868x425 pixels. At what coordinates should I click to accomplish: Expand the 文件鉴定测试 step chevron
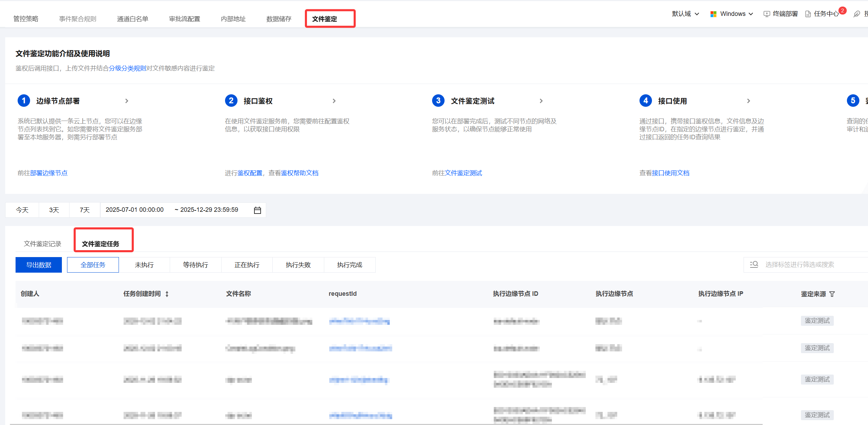click(x=541, y=101)
